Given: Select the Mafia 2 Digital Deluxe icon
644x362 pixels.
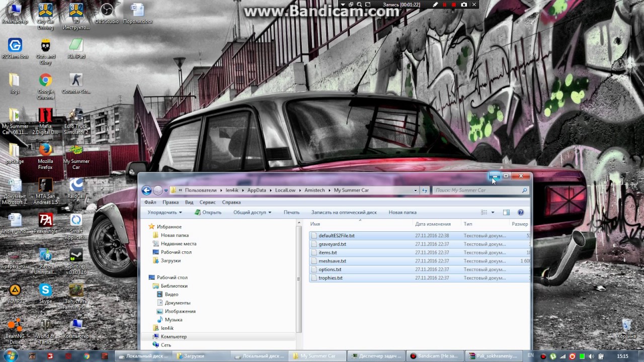Looking at the screenshot, I should [45, 121].
